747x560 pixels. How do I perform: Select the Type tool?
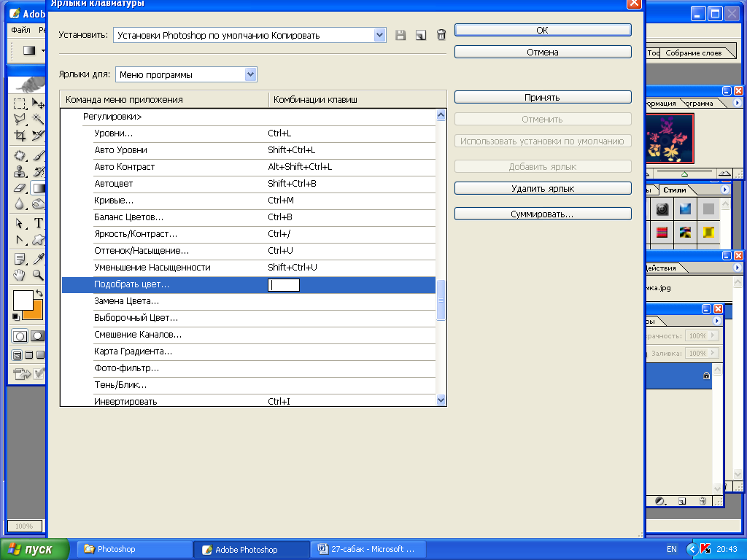pyautogui.click(x=38, y=223)
